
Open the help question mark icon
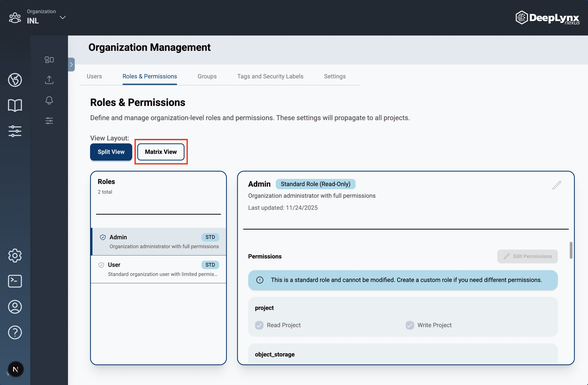tap(15, 332)
